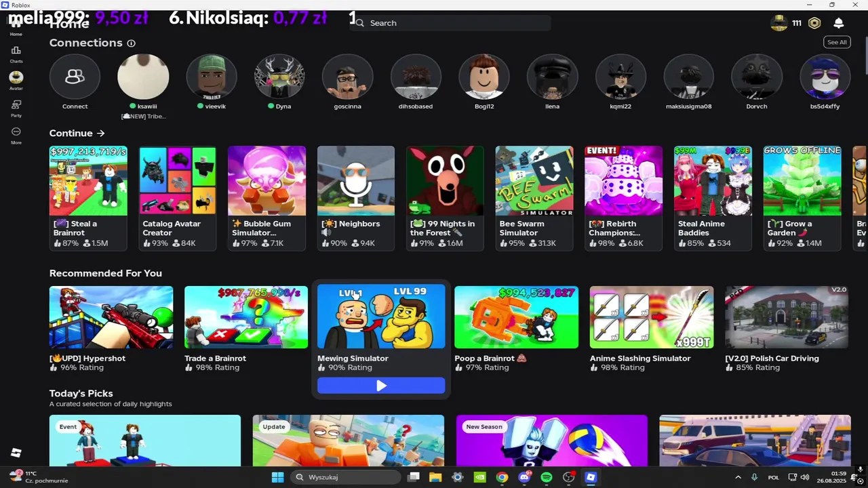
Task: Open File Explorer from the taskbar
Action: pyautogui.click(x=435, y=477)
